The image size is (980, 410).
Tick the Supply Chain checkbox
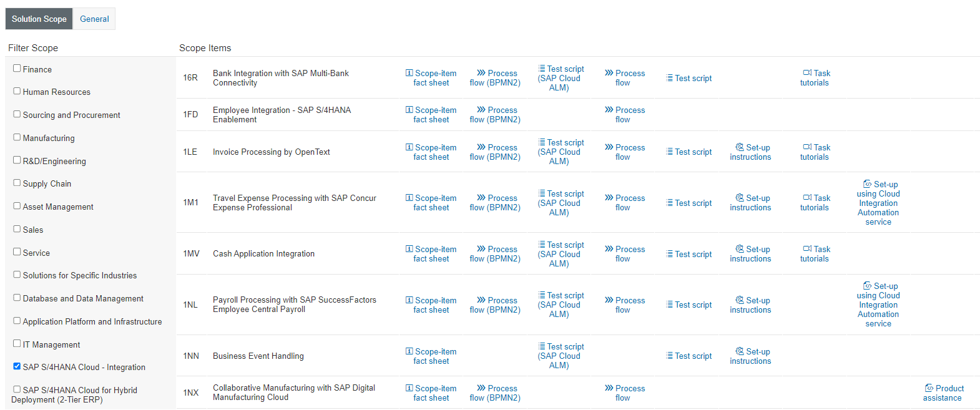tap(17, 183)
